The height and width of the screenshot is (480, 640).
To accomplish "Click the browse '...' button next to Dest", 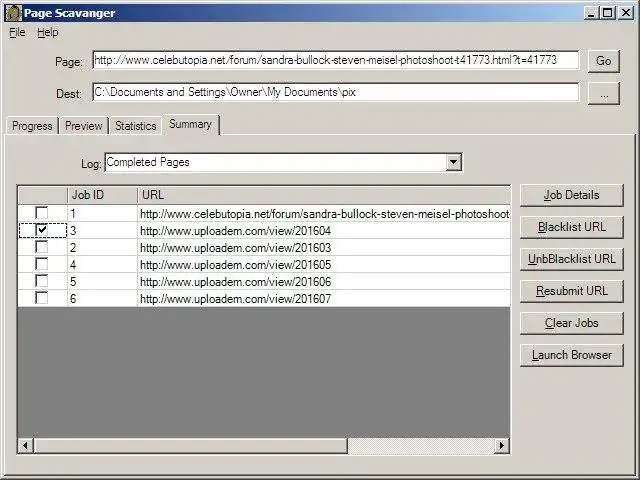I will 604,93.
